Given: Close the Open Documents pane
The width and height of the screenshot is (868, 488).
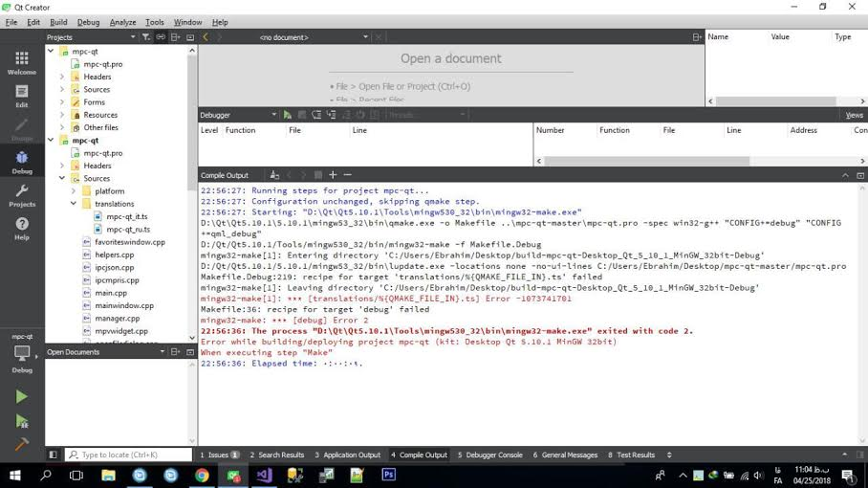Looking at the screenshot, I should point(190,352).
